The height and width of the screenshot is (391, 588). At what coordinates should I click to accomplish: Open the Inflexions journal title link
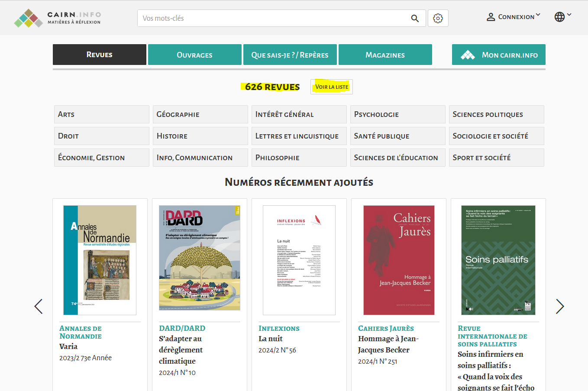click(x=279, y=328)
